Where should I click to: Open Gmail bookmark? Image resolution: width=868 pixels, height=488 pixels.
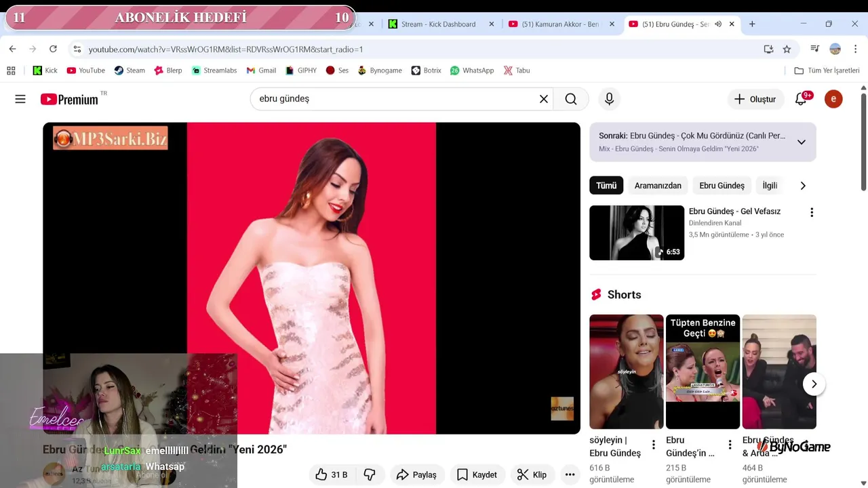pyautogui.click(x=261, y=70)
